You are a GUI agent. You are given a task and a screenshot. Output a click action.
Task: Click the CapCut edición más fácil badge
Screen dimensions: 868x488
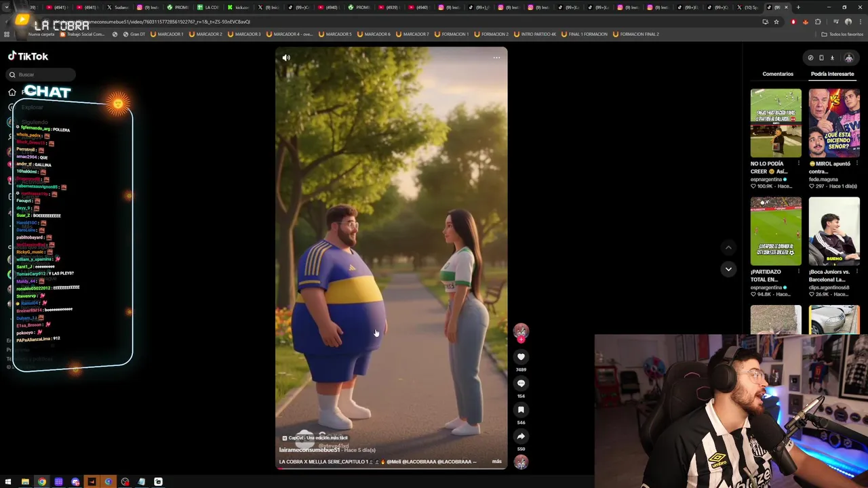coord(315,438)
